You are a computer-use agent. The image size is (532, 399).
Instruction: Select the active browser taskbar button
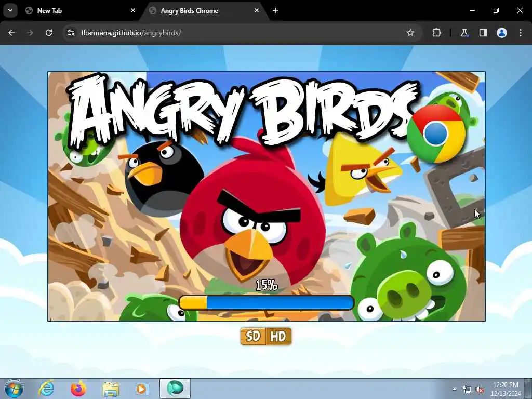(175, 389)
